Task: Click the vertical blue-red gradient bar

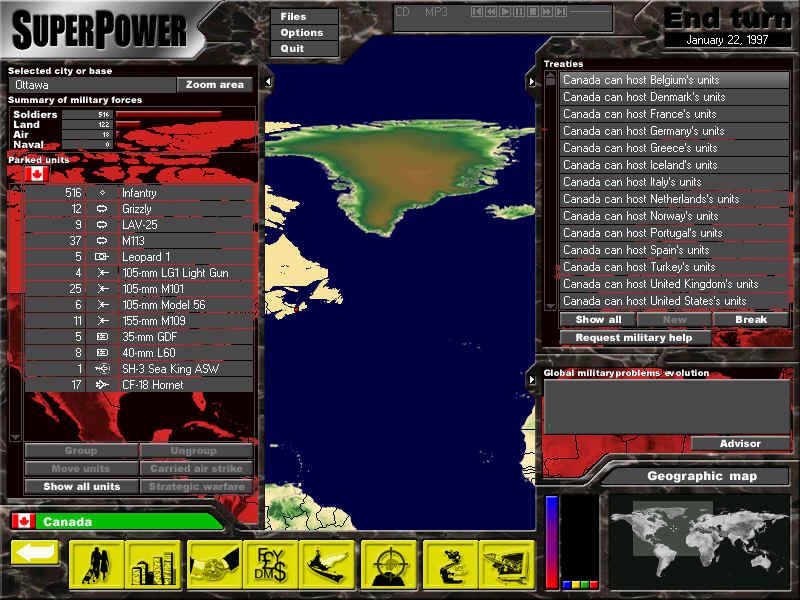Action: [x=551, y=542]
